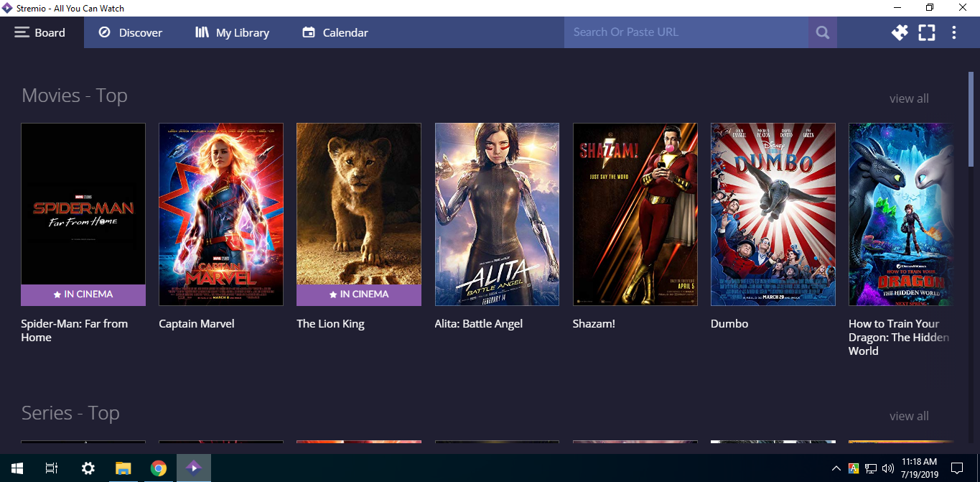This screenshot has width=980, height=482.
Task: Open Settings gear in taskbar
Action: [x=88, y=468]
